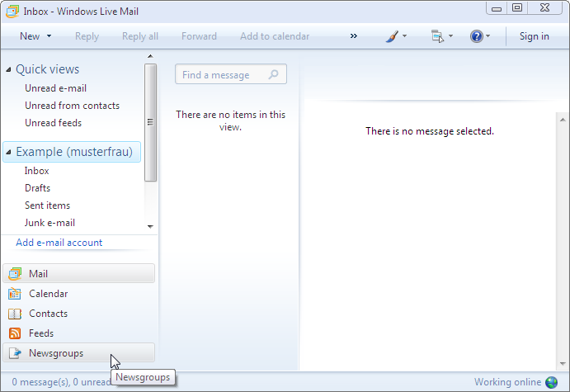Open the Mail section icon
Viewport: 570px width, 392px height.
click(x=15, y=274)
